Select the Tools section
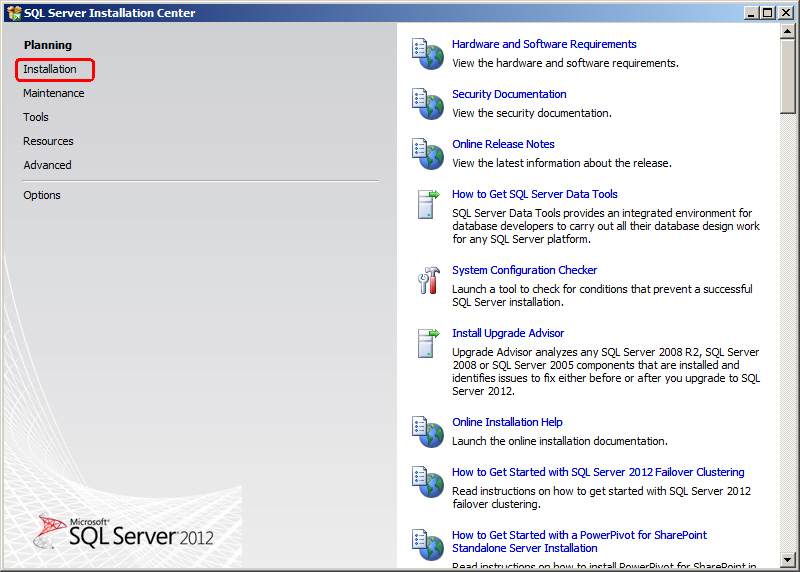 tap(36, 117)
